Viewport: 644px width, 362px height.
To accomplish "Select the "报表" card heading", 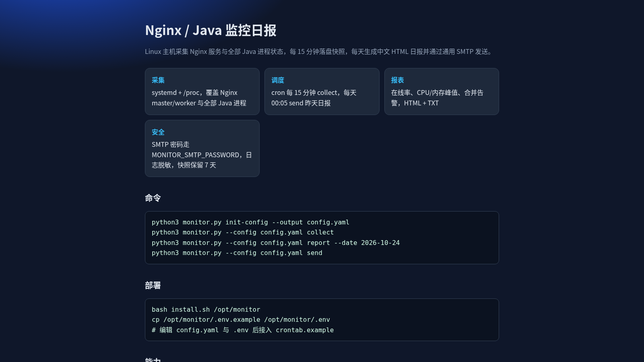I will pos(397,80).
